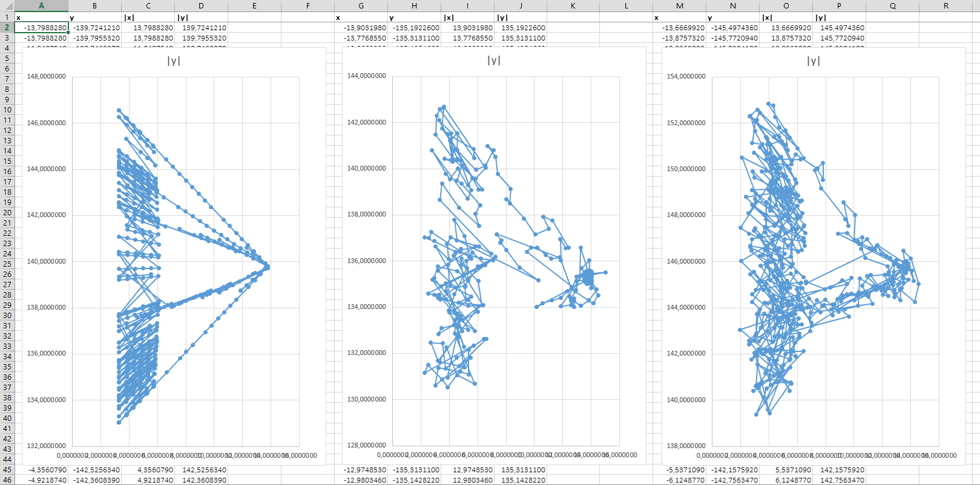Click cell J46 with value 135,1428220
This screenshot has height=485, width=980.
(521, 480)
